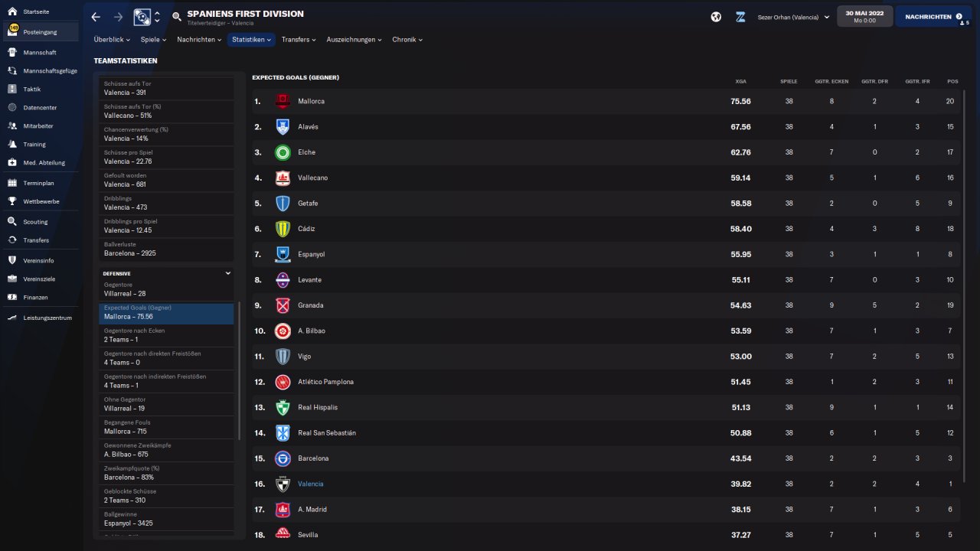Select Chancenverwertung (%) statistic
The width and height of the screenshot is (980, 551).
click(x=166, y=134)
